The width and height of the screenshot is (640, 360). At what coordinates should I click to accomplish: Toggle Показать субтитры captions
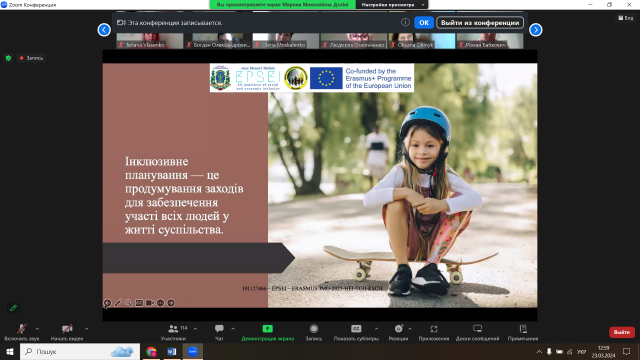356,332
